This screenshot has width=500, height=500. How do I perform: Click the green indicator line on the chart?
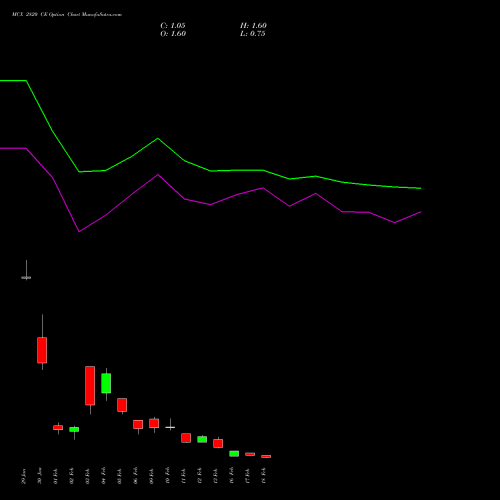click(x=211, y=171)
